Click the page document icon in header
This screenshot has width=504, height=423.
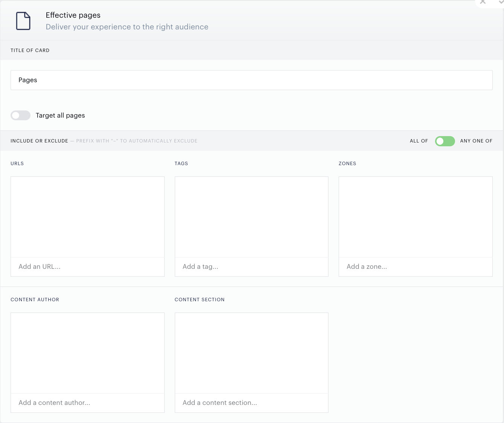pos(23,21)
